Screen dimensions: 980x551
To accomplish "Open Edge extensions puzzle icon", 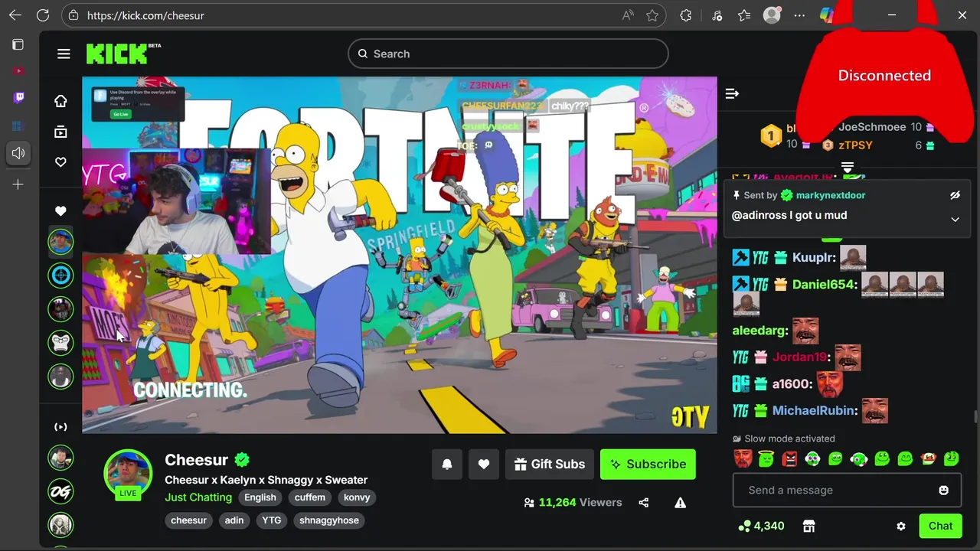I will click(686, 15).
